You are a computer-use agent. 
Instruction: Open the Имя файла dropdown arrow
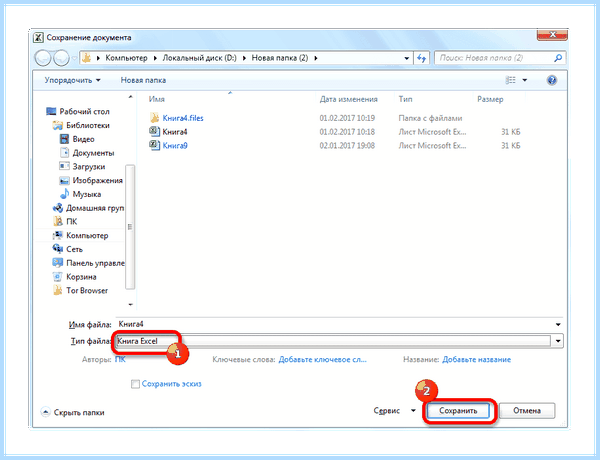(x=558, y=325)
